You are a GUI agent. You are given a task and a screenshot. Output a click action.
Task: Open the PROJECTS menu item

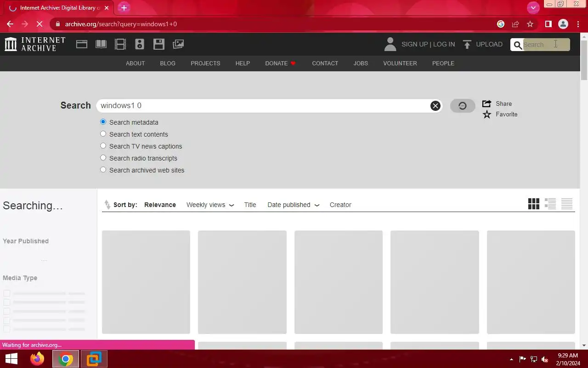pos(205,63)
